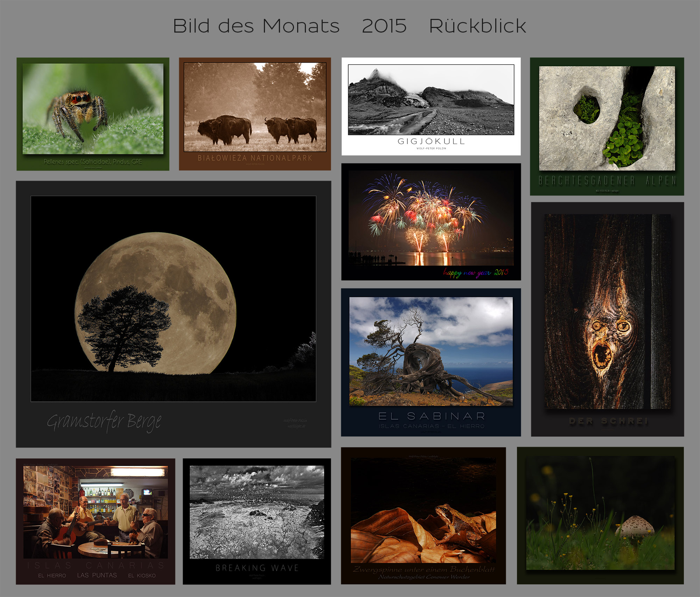Select the parasol mushroom in grass photo

coord(600,513)
